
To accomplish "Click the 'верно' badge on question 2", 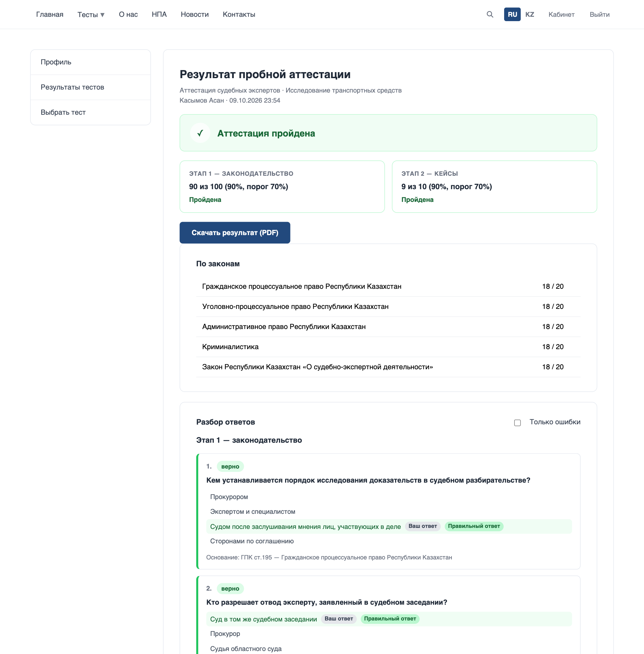I will click(x=230, y=589).
